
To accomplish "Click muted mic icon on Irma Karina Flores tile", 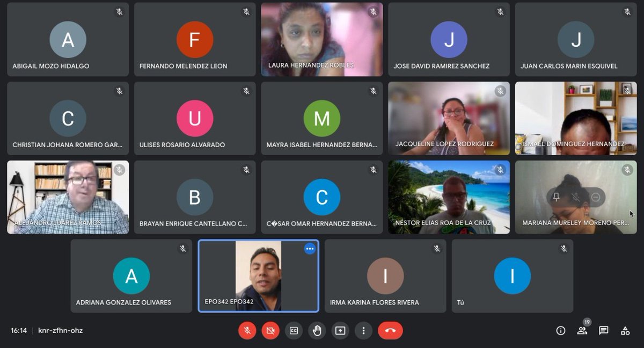I will [437, 249].
